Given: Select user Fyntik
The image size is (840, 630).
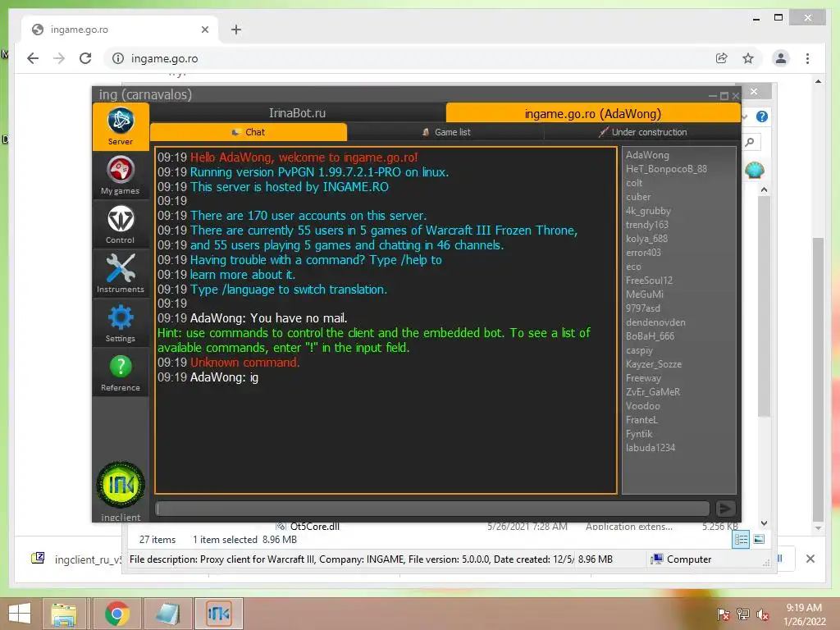Looking at the screenshot, I should (x=638, y=433).
